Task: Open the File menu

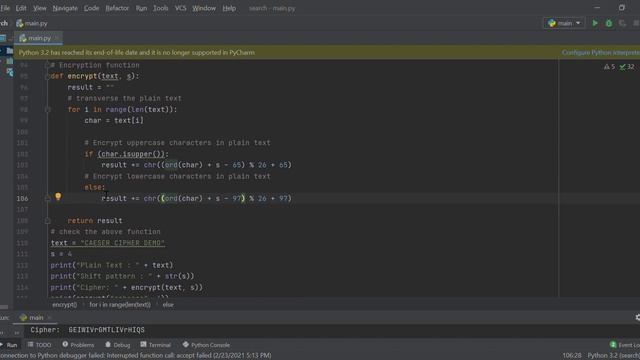Action: pos(5,8)
